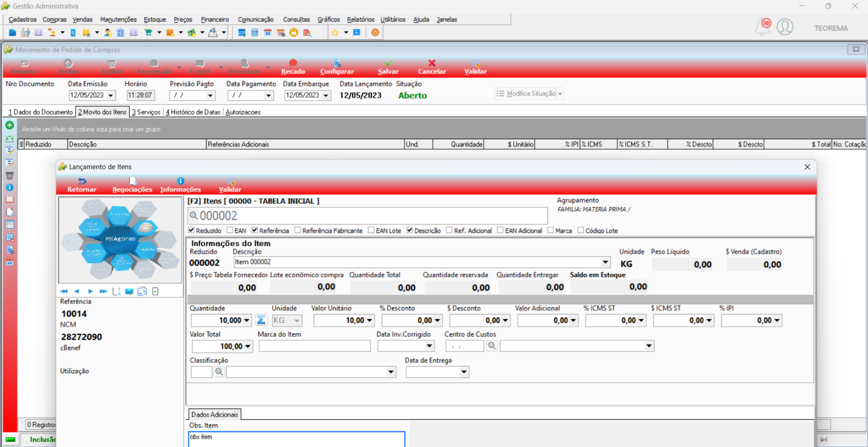868x447 pixels.
Task: Click magnifier beside Classificação field
Action: click(x=219, y=372)
